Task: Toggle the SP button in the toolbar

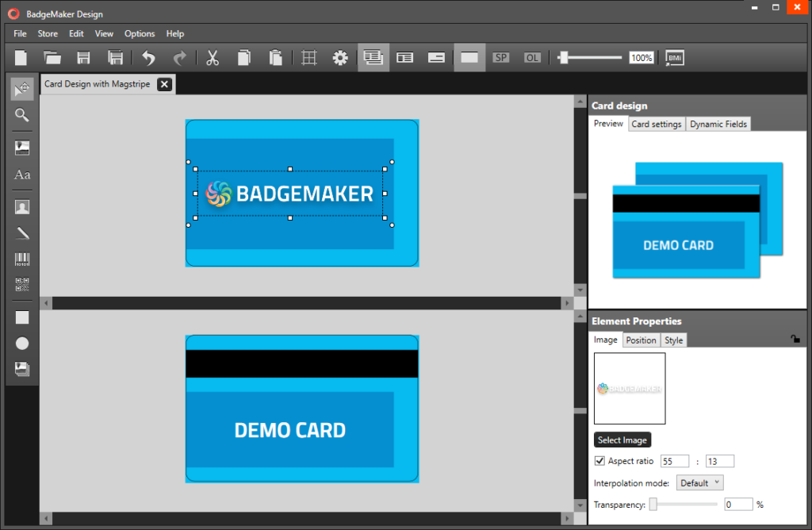Action: coord(500,57)
